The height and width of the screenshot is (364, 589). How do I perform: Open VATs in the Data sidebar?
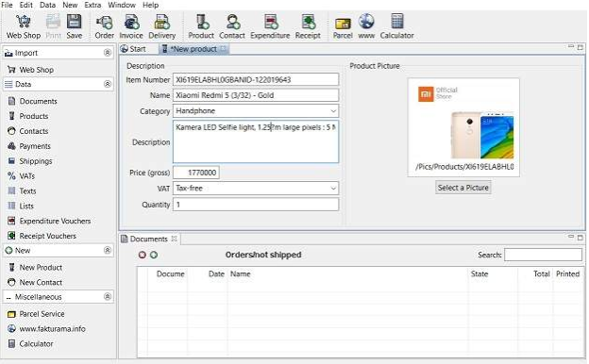coord(22,176)
